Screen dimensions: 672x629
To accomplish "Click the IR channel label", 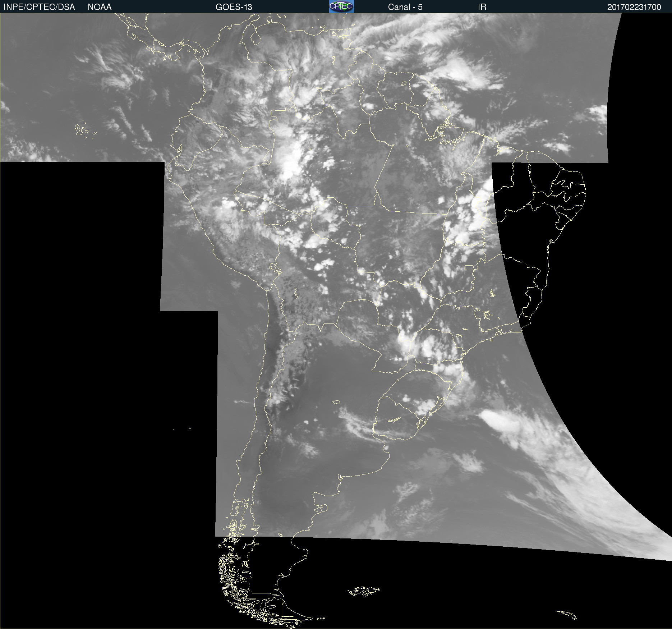I will click(x=482, y=7).
